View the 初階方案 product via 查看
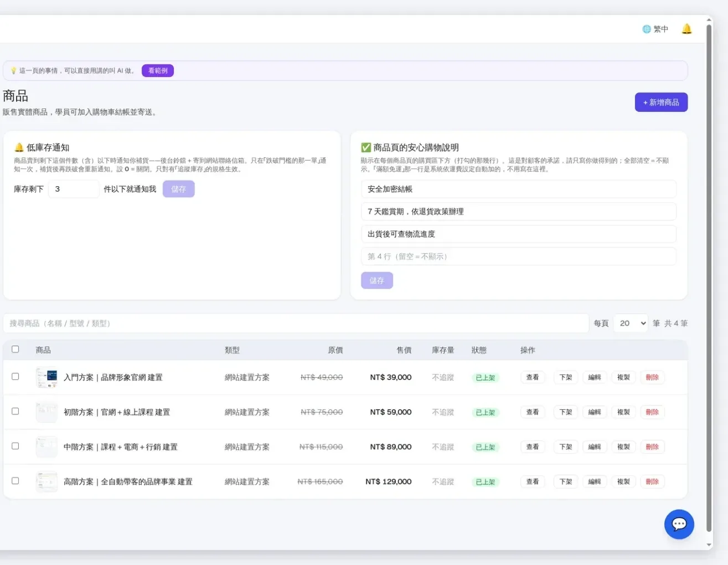Screen dimensions: 728x565 533,412
